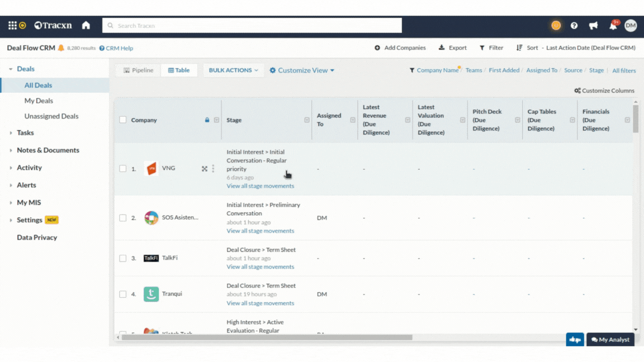
Task: Open the three-dot menu for VNG
Action: click(213, 169)
